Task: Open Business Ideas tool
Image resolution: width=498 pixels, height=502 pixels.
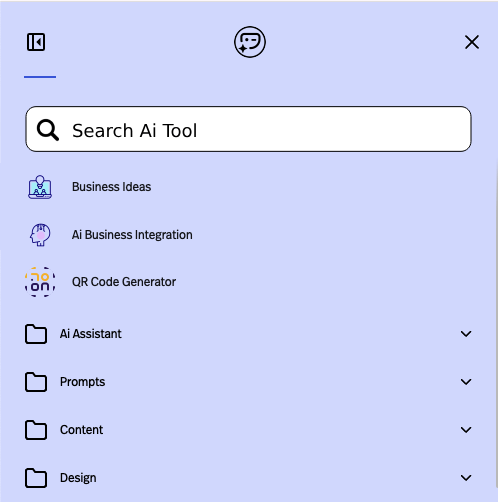Action: click(x=111, y=187)
